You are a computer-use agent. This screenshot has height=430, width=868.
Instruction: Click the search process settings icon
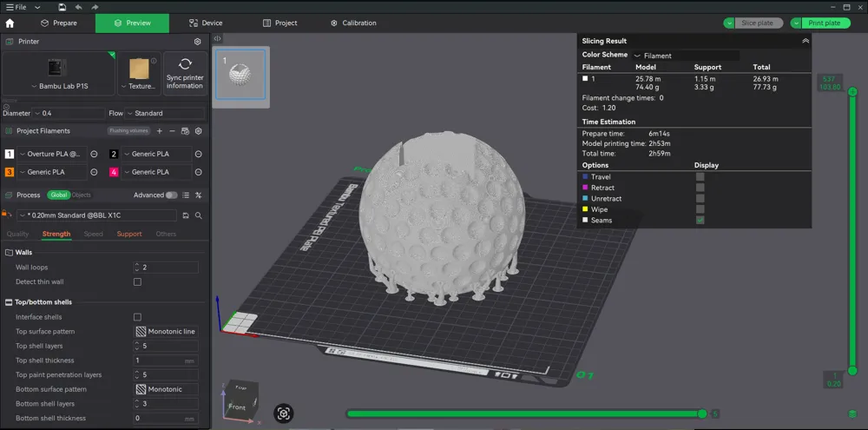(x=198, y=215)
